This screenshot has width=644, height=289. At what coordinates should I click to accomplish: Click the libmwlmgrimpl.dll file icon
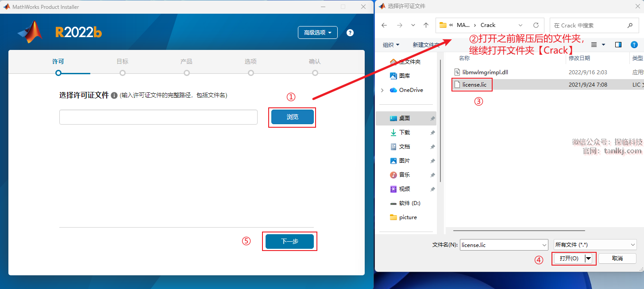457,72
